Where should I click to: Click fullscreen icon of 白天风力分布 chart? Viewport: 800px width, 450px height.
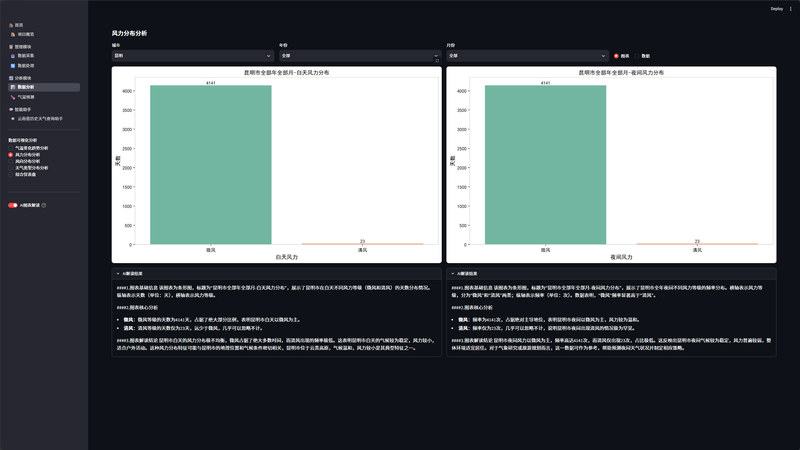[x=437, y=61]
